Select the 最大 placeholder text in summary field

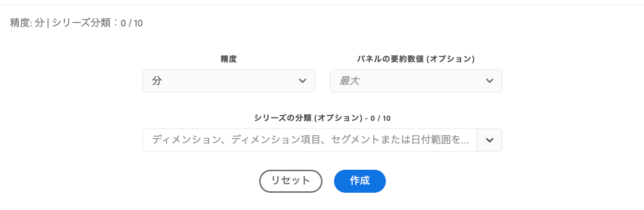[349, 81]
